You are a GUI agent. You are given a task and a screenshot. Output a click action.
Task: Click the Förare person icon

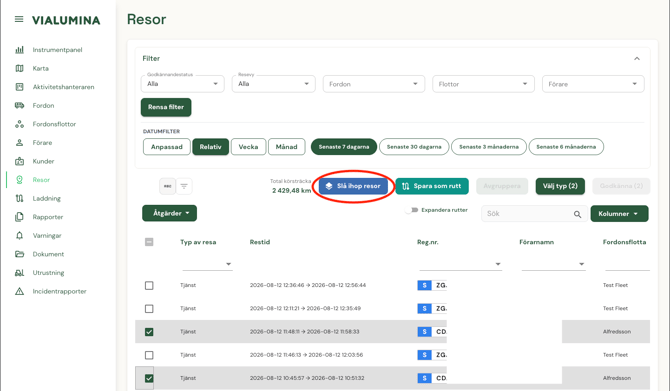coord(19,143)
